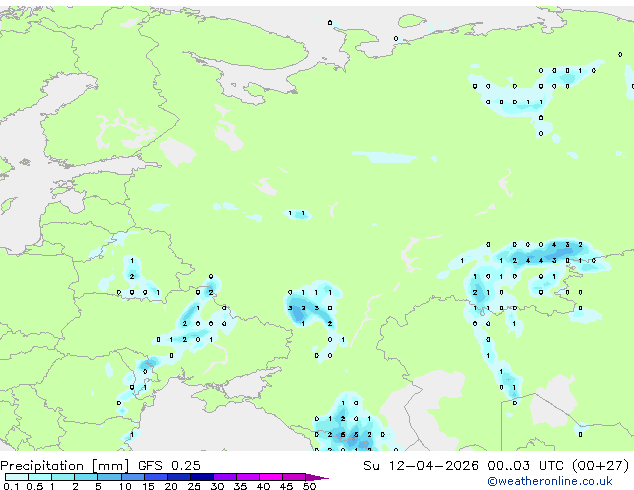Click the 20–25 mm dark blue legend swatch
Image resolution: width=634 pixels, height=490 pixels.
[x=178, y=477]
